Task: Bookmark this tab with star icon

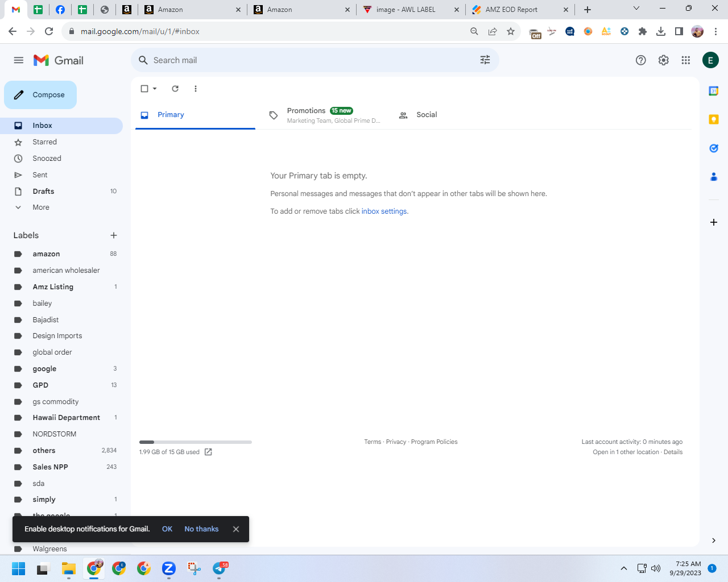Action: (511, 31)
